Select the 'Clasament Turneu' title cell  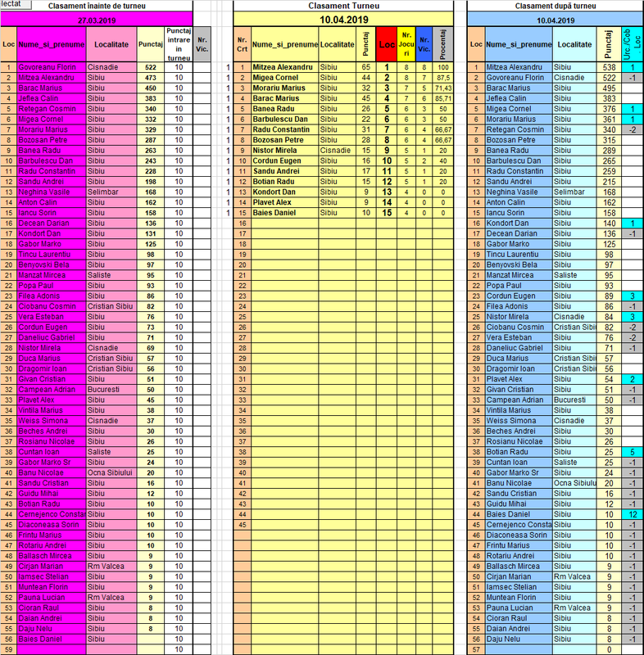click(x=343, y=6)
